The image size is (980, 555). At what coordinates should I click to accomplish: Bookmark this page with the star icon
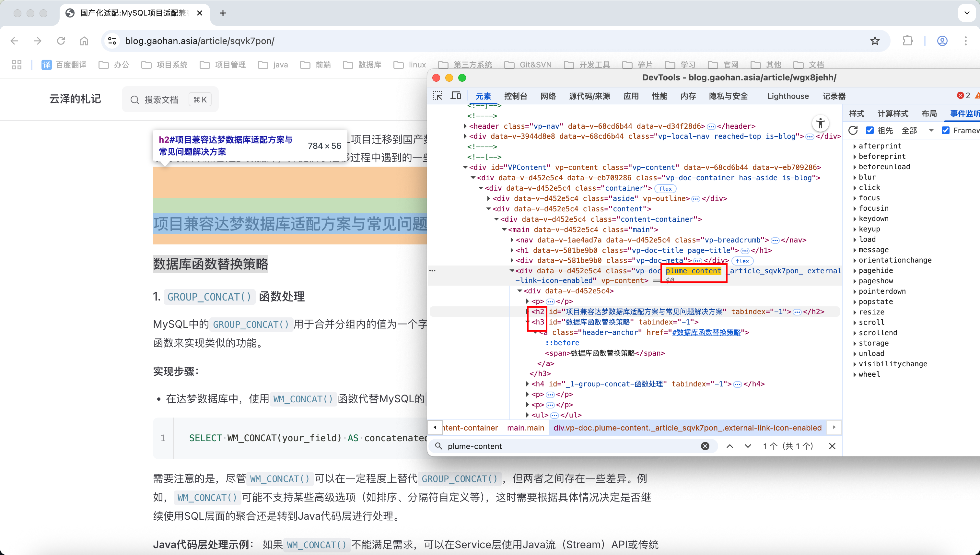point(875,41)
